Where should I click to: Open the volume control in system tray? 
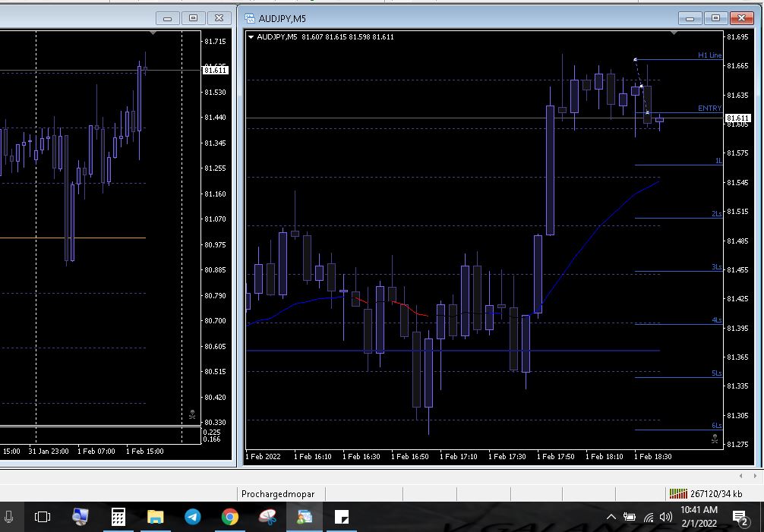point(666,517)
